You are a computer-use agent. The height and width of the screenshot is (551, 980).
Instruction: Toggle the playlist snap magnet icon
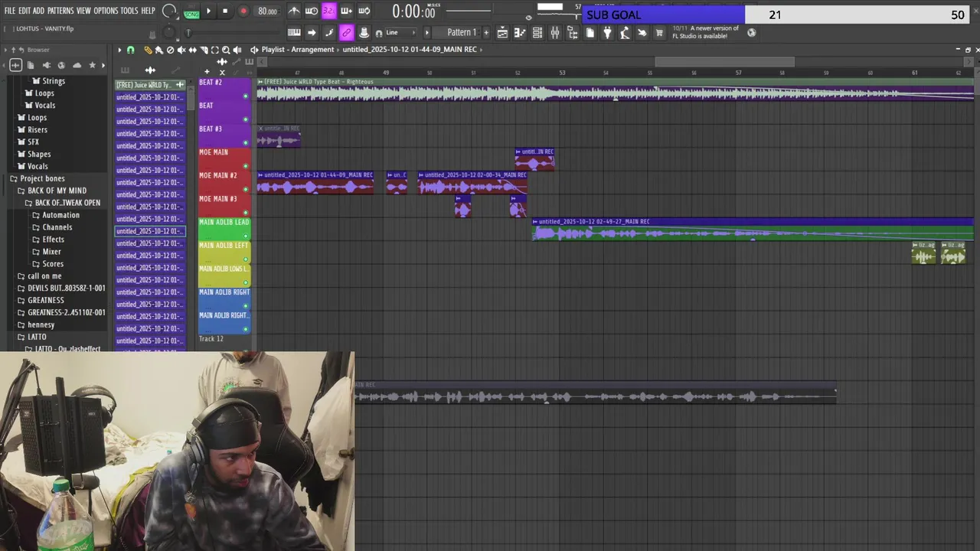[130, 50]
